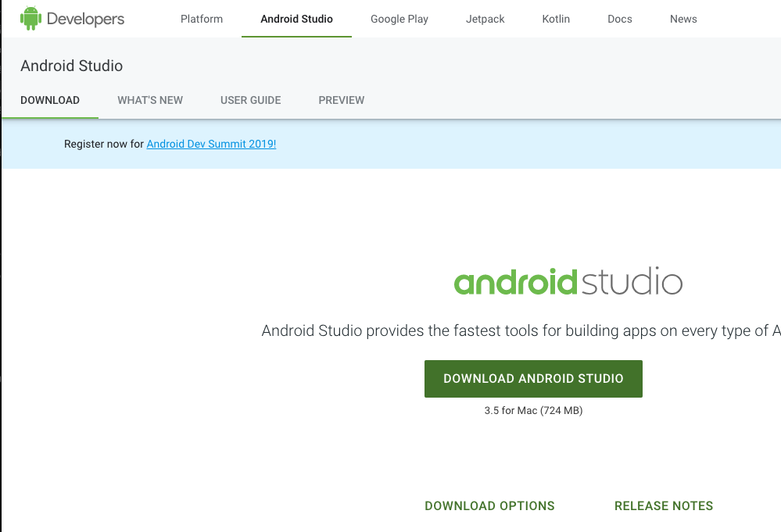Open the Platform nav tab
The width and height of the screenshot is (781, 532).
202,19
